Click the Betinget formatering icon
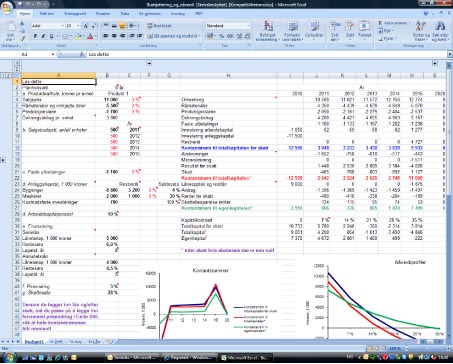453x364 pixels. tap(268, 31)
